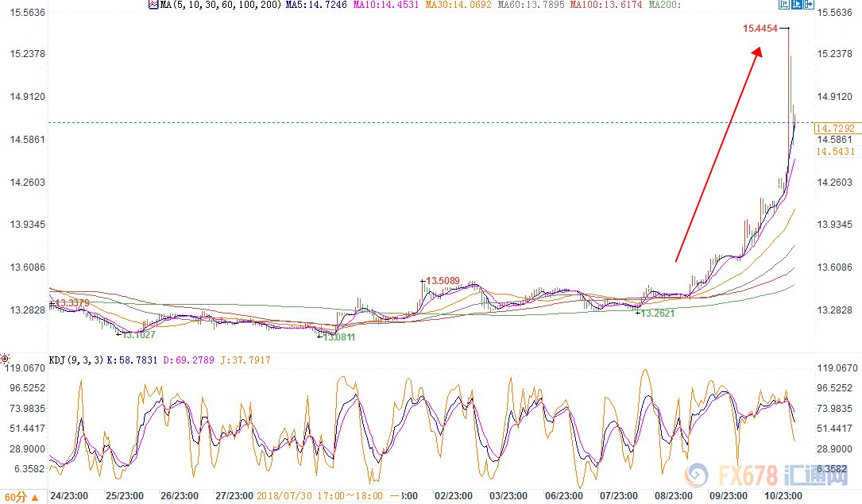Image resolution: width=862 pixels, height=504 pixels.
Task: Click the 13.5089 peak price label
Action: point(443,280)
